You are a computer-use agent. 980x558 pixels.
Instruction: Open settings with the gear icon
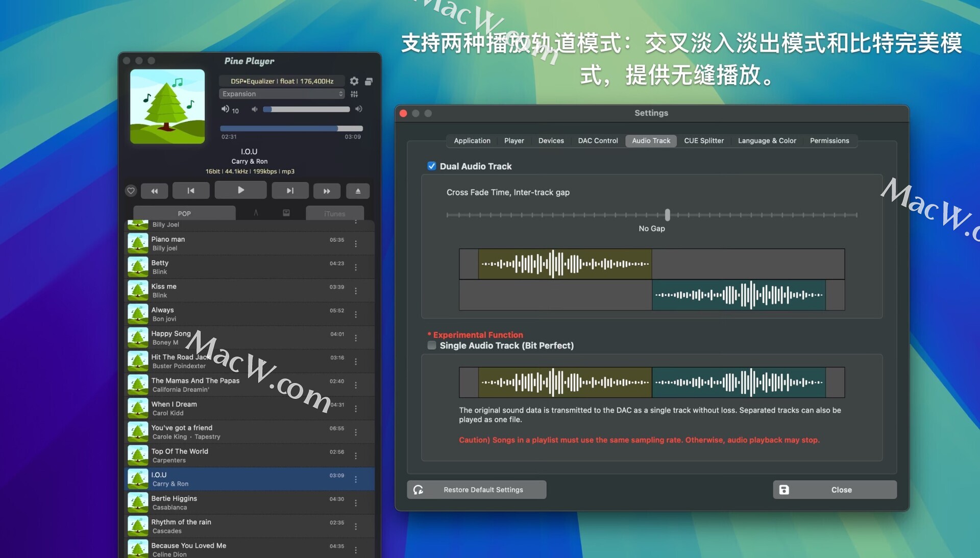tap(354, 81)
